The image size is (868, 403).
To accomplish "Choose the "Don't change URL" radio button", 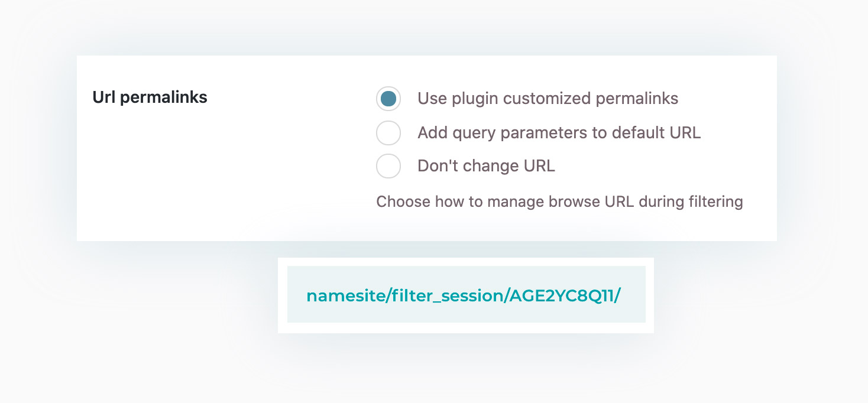I will tap(388, 166).
